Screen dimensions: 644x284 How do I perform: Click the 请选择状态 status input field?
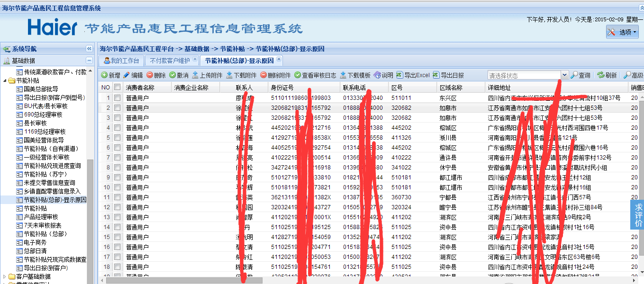click(524, 75)
